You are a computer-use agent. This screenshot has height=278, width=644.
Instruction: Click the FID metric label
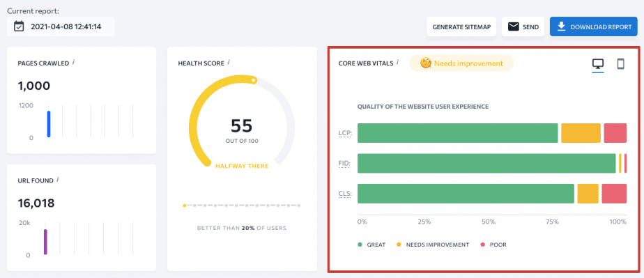coord(345,164)
